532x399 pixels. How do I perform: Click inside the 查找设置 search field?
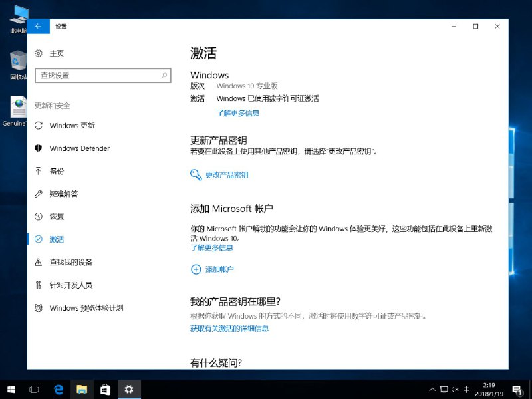point(103,75)
